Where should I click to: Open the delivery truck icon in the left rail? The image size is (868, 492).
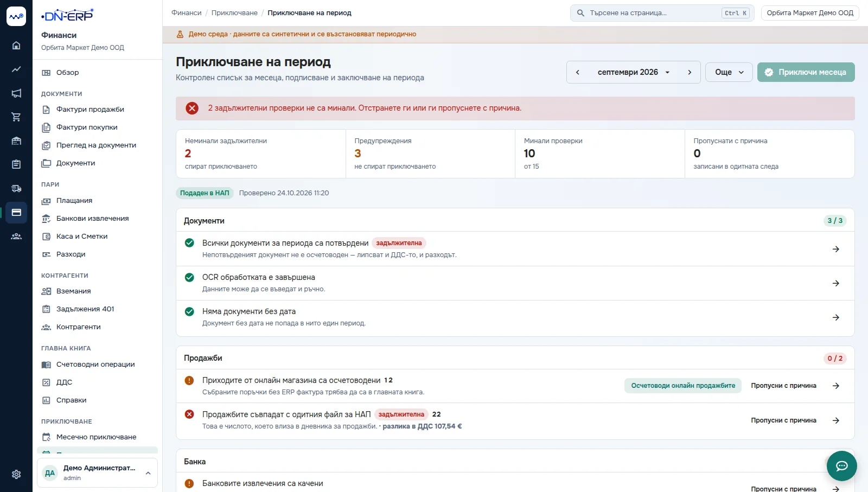pos(16,188)
